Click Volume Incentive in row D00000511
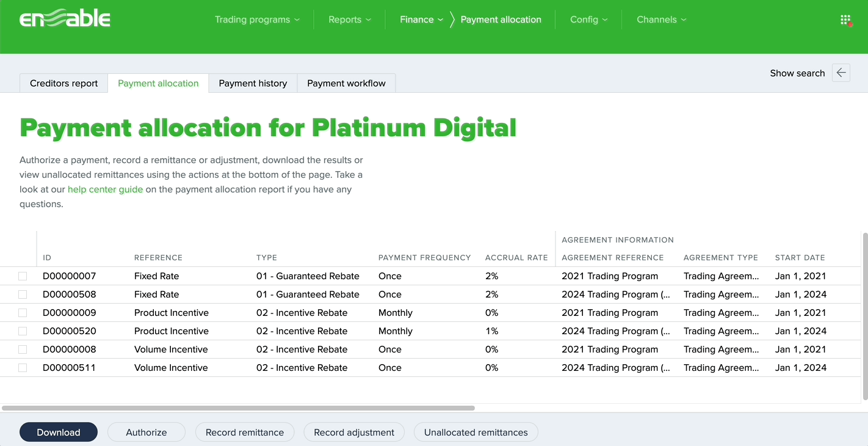The width and height of the screenshot is (868, 446). [x=171, y=368]
